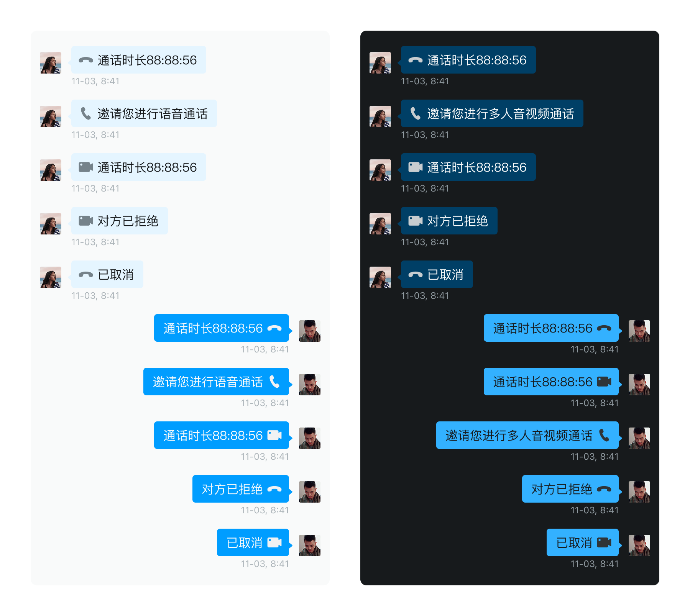Open dark theme received 对方已拒绝 message bubble
Viewport: 690px width, 616px height.
pos(449,221)
